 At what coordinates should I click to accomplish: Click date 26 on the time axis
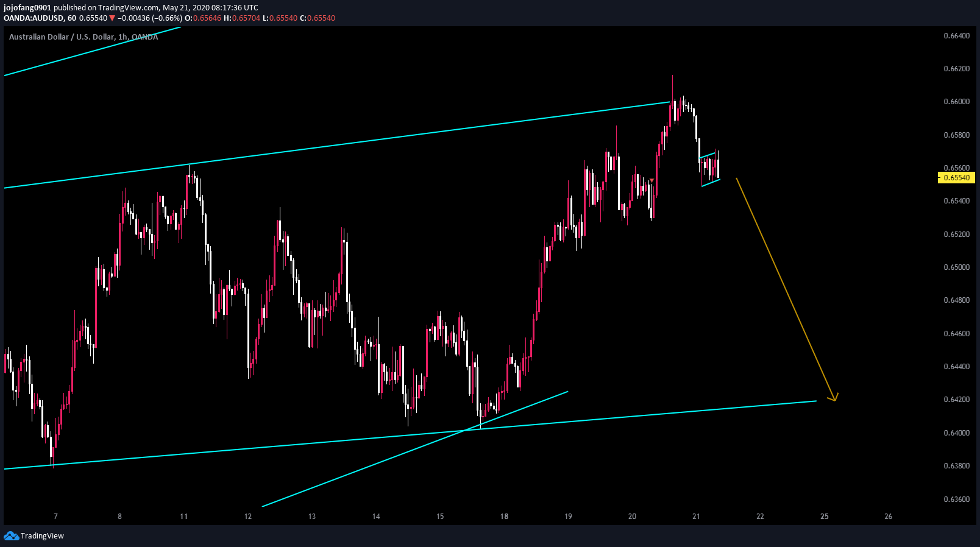click(888, 517)
